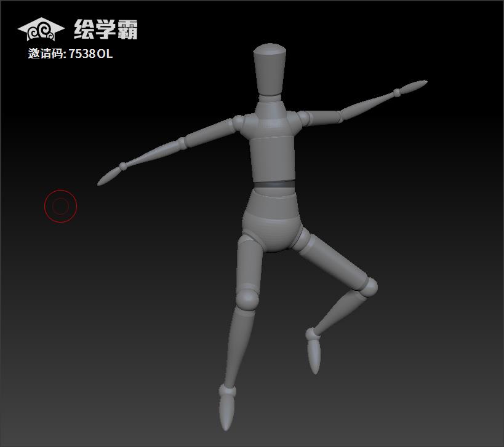Click the foot of the bent leg

click(x=314, y=357)
